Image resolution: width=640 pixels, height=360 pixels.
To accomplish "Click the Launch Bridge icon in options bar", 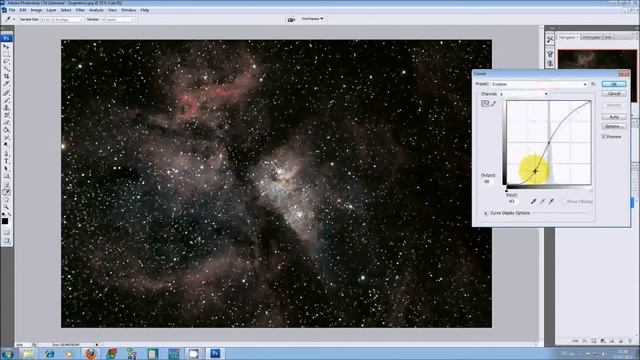I will (x=291, y=19).
